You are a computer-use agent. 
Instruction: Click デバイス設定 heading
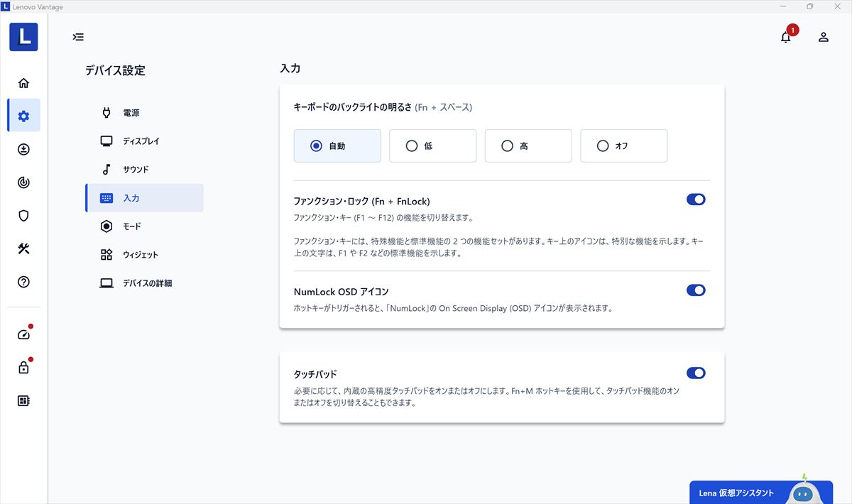click(x=115, y=70)
